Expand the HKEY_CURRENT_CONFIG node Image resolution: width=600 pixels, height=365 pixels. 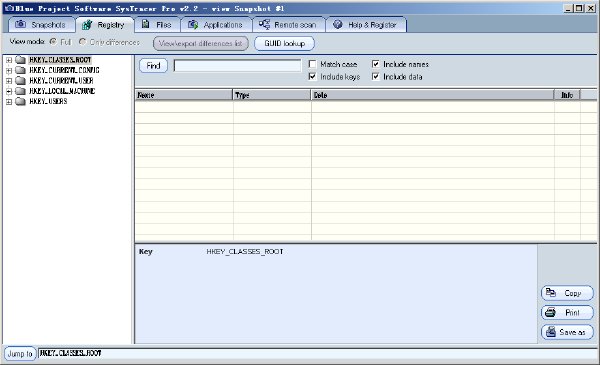click(x=9, y=70)
